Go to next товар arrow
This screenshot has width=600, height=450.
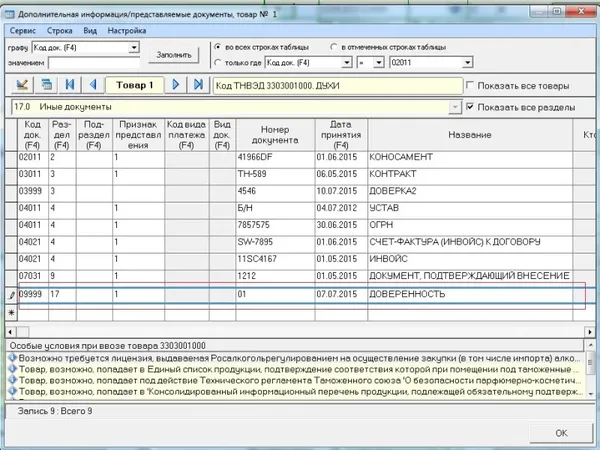pyautogui.click(x=176, y=85)
